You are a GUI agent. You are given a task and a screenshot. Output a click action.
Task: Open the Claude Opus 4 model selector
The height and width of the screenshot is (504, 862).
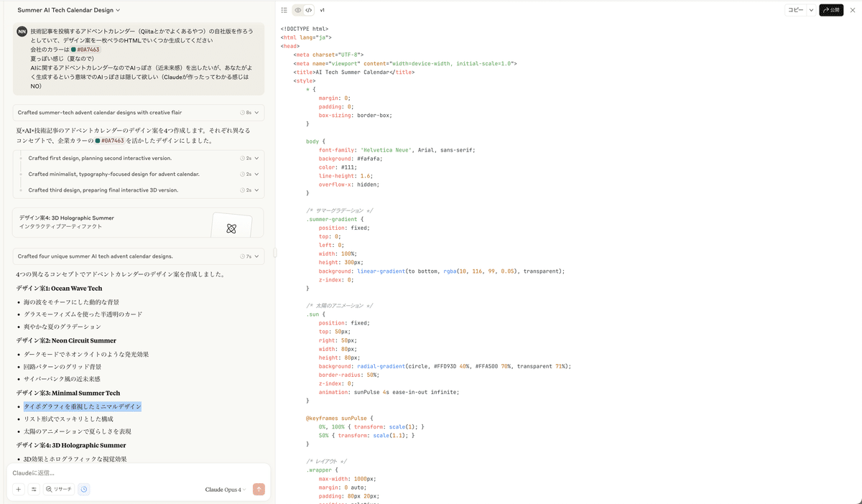(x=226, y=490)
